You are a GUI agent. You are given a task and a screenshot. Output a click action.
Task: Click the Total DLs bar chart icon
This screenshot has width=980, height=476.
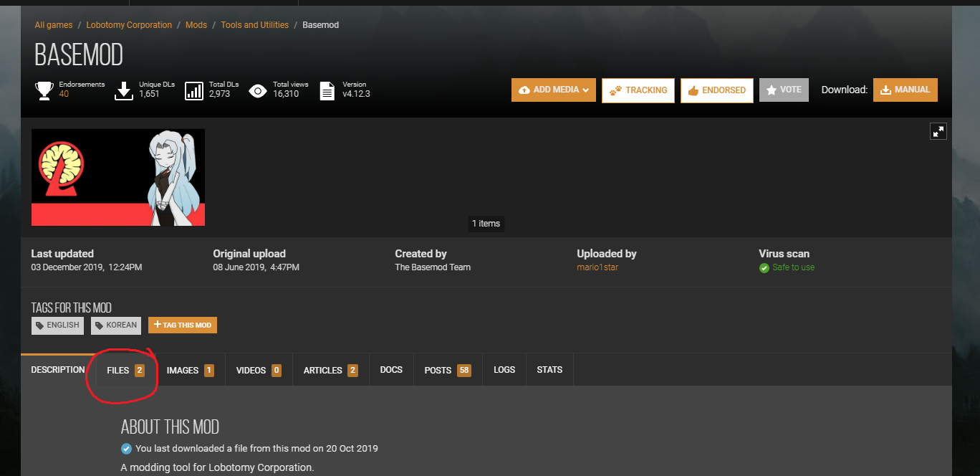194,90
